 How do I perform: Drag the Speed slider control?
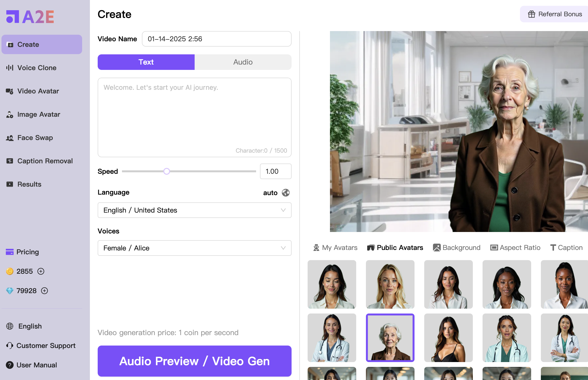tap(166, 171)
